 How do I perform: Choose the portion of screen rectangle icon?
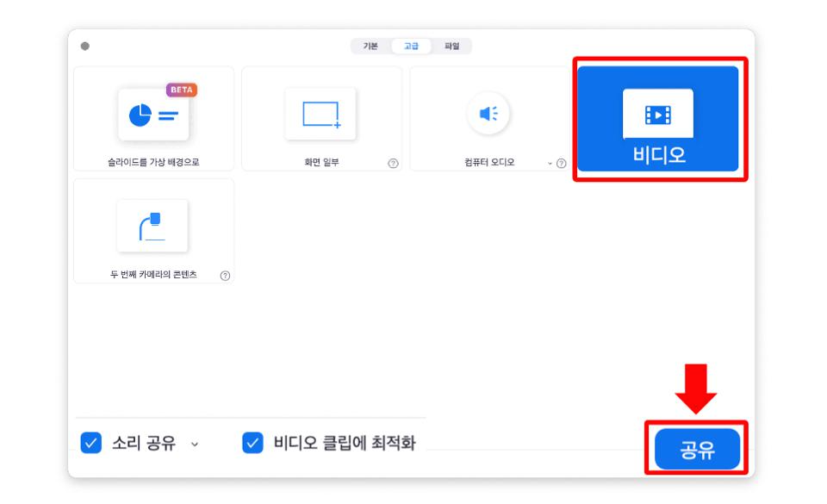click(x=320, y=114)
